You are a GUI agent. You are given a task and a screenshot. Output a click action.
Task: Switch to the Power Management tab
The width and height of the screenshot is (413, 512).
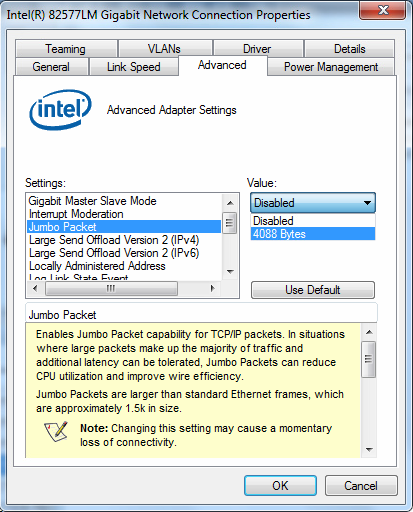click(331, 67)
